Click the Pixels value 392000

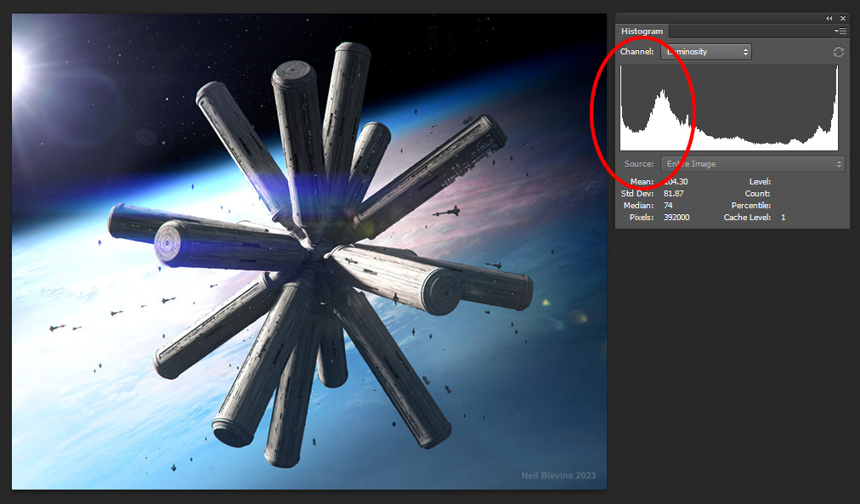click(677, 218)
